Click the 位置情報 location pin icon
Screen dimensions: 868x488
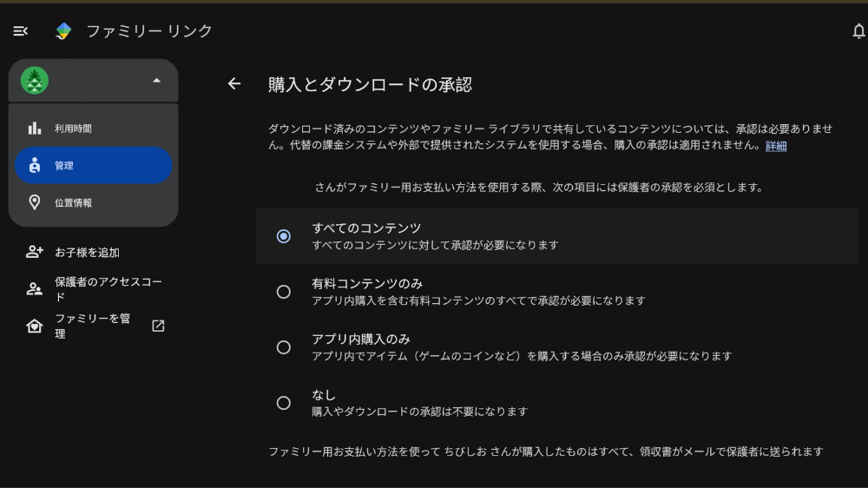click(x=35, y=202)
